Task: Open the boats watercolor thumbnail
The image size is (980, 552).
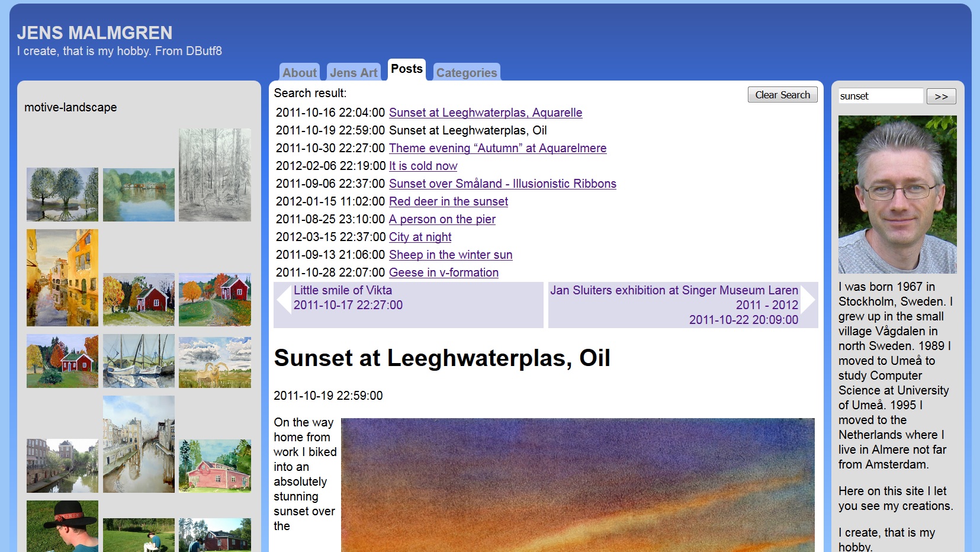Action: [x=139, y=361]
